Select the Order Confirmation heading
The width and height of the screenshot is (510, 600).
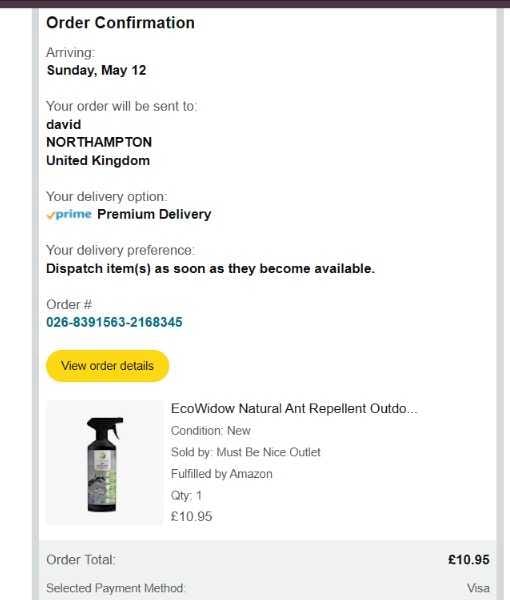click(x=121, y=23)
